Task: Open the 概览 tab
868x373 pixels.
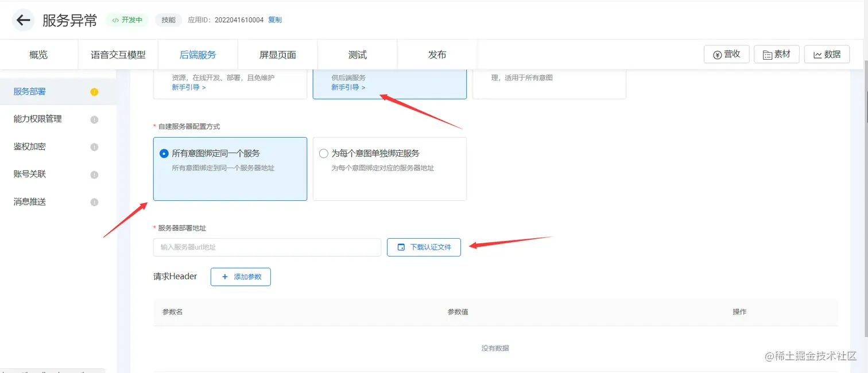Action: point(38,55)
